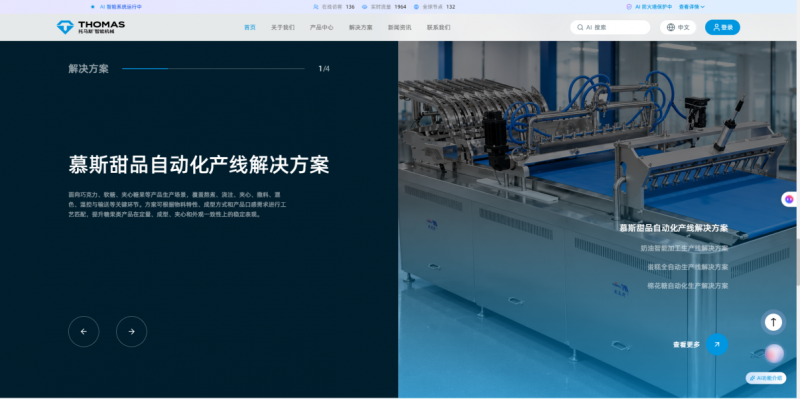Image resolution: width=800 pixels, height=399 pixels.
Task: Click the 登录 login button
Action: [x=722, y=28]
